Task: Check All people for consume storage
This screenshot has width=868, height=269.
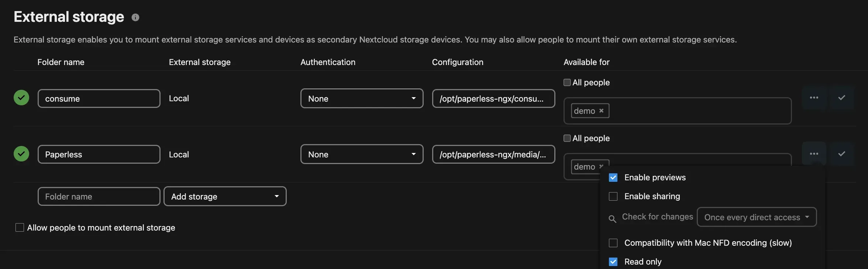Action: [x=567, y=82]
